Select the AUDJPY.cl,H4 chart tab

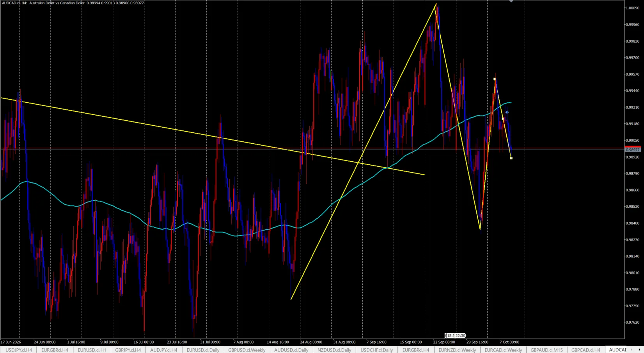click(164, 350)
